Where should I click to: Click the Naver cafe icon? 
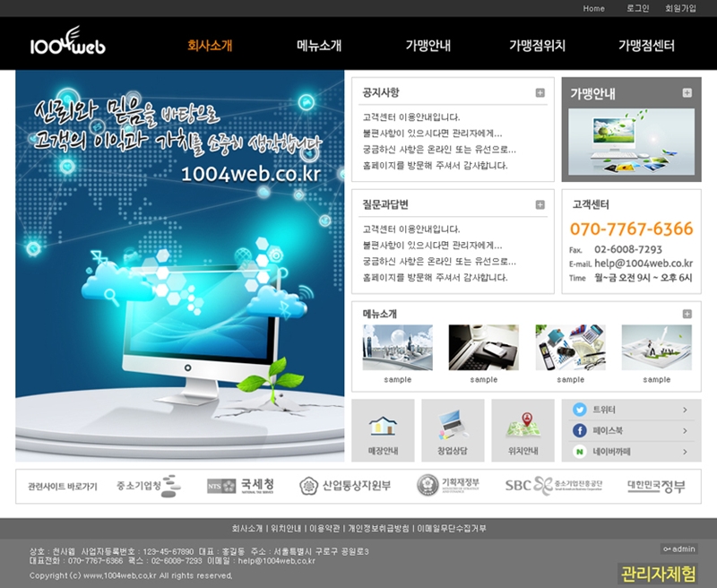580,452
